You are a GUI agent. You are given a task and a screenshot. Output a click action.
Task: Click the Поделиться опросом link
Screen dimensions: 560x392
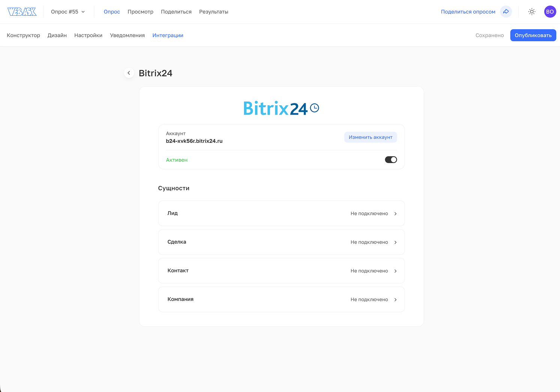(468, 12)
